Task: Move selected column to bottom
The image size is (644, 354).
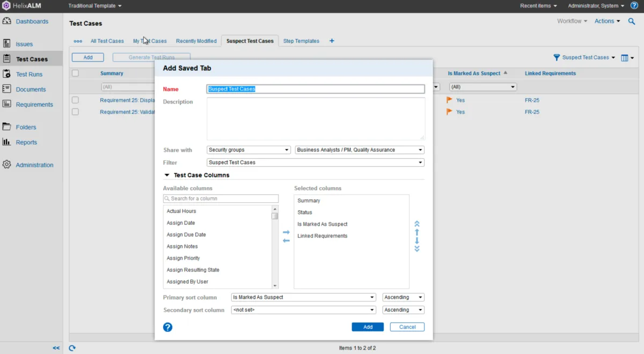Action: (417, 248)
